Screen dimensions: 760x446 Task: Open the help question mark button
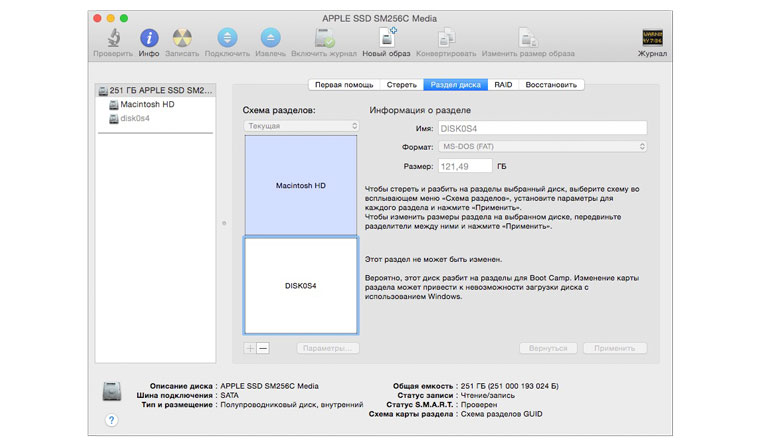pyautogui.click(x=111, y=420)
